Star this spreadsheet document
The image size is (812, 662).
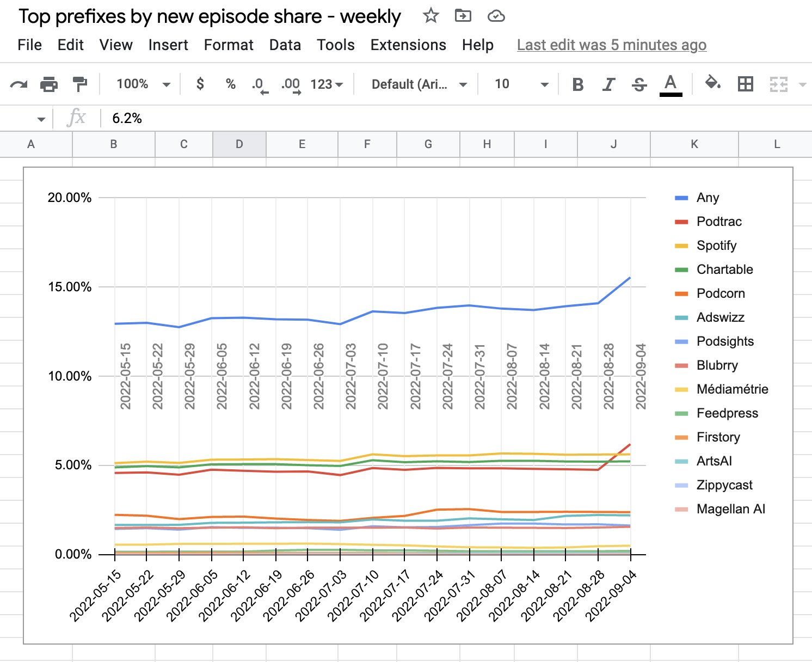click(430, 16)
